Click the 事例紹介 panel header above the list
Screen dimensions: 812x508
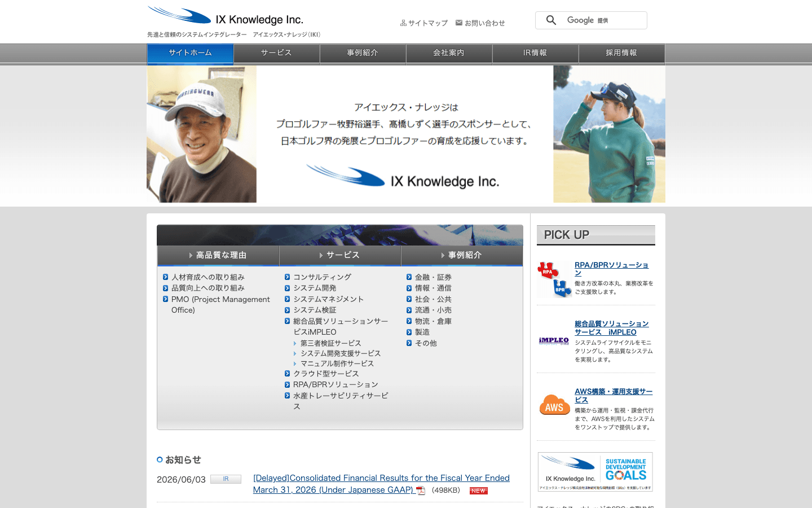pos(462,255)
